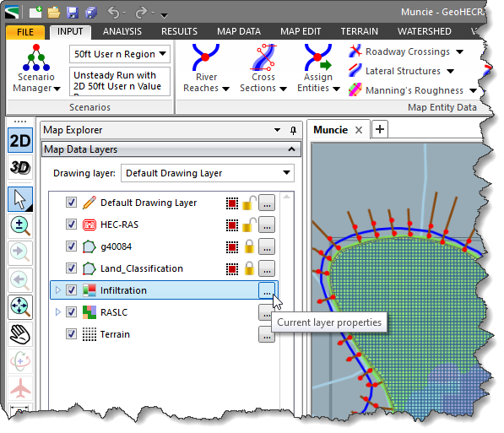Image resolution: width=504 pixels, height=433 pixels.
Task: Switch to the ANALYSIS ribbon tab
Action: pyautogui.click(x=122, y=31)
